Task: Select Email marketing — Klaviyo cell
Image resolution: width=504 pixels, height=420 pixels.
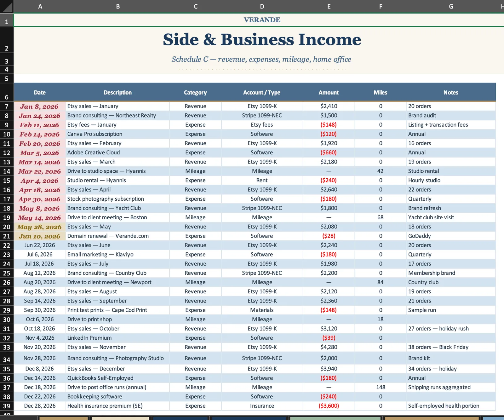Action: 118,255
